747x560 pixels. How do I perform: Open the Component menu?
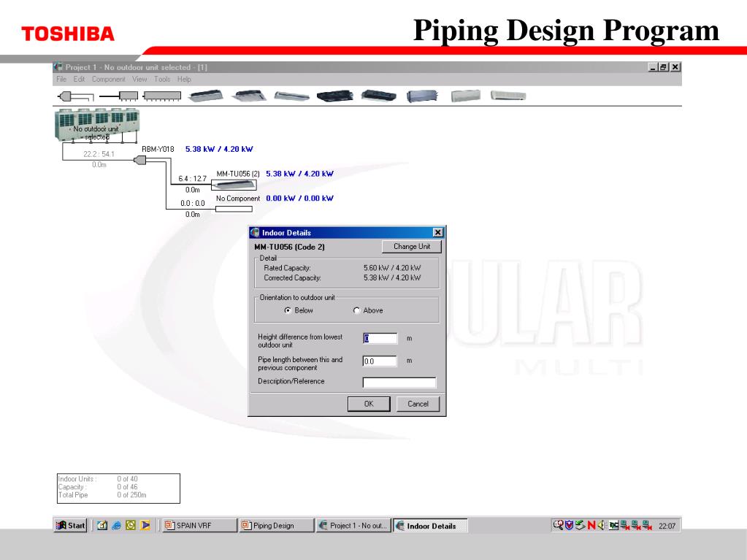109,79
